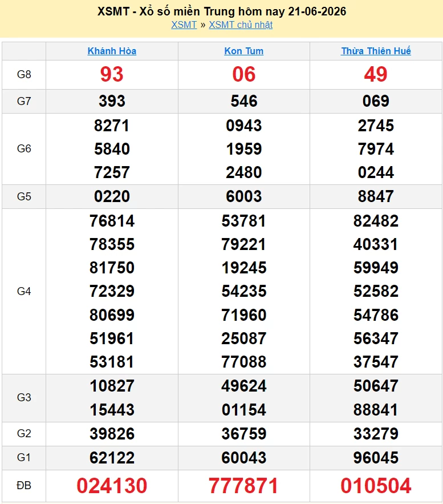Click the G4 row label

[24, 291]
